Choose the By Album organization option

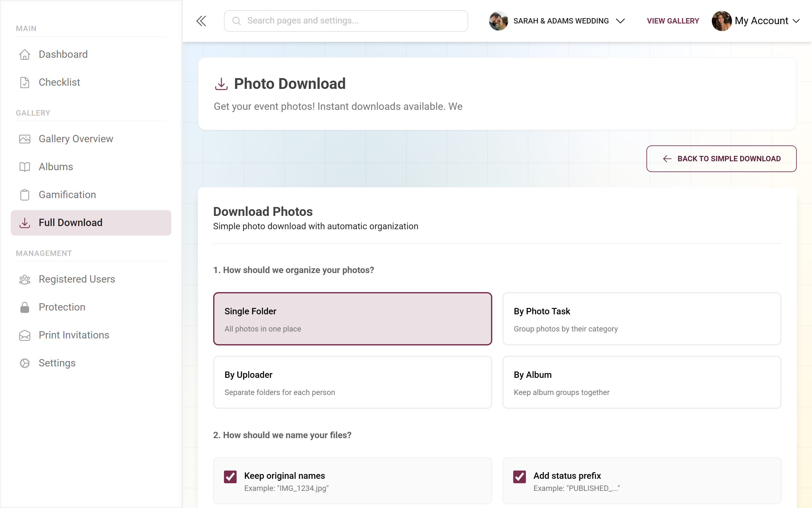tap(642, 382)
